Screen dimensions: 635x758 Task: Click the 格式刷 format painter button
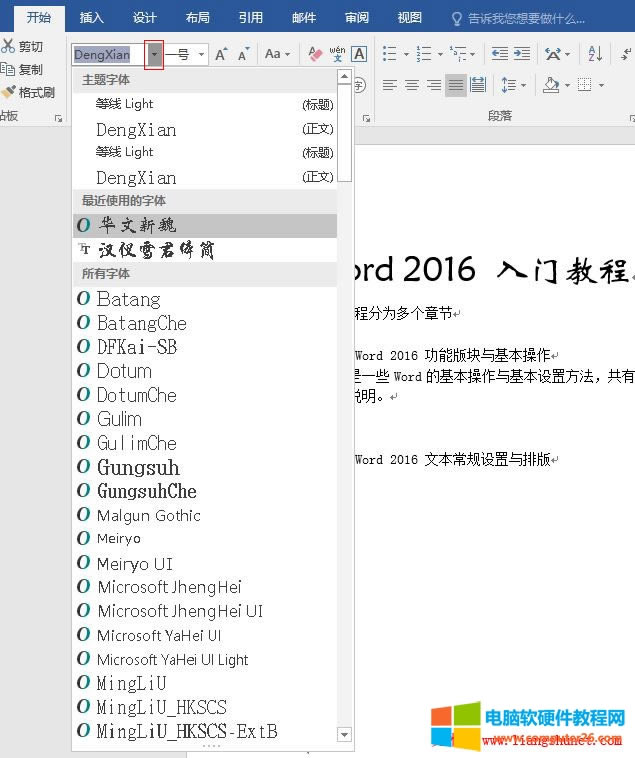[x=29, y=93]
